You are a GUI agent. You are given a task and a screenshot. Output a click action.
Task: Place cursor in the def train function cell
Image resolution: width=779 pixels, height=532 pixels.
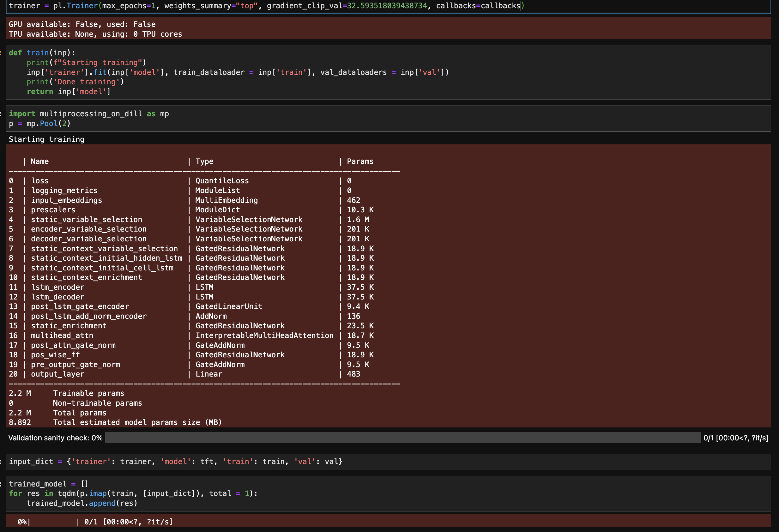(x=235, y=72)
